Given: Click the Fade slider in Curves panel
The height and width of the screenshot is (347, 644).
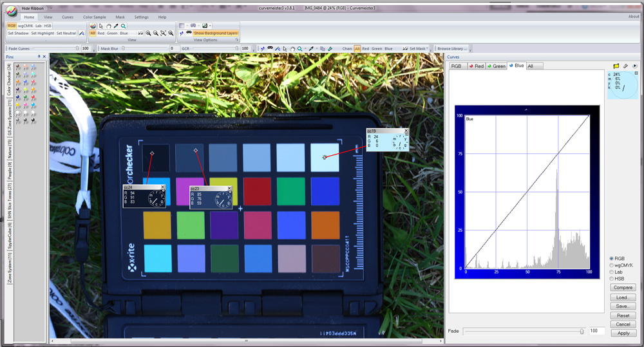Looking at the screenshot, I should (524, 331).
